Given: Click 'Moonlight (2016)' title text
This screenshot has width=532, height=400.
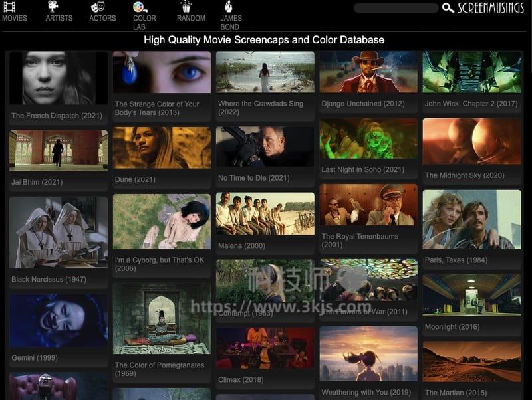Looking at the screenshot, I should click(x=452, y=327).
